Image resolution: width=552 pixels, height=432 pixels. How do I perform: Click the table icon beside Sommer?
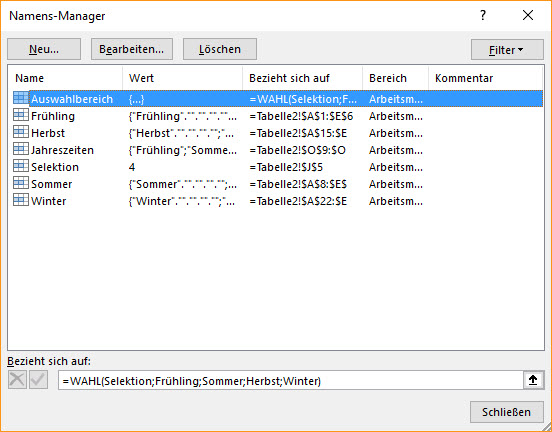click(x=21, y=183)
